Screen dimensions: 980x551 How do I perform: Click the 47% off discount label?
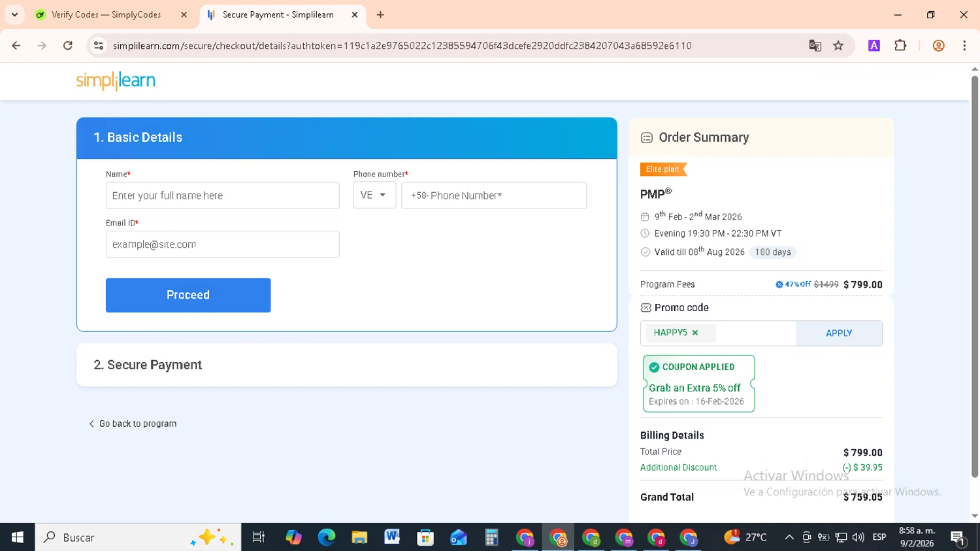pyautogui.click(x=792, y=284)
